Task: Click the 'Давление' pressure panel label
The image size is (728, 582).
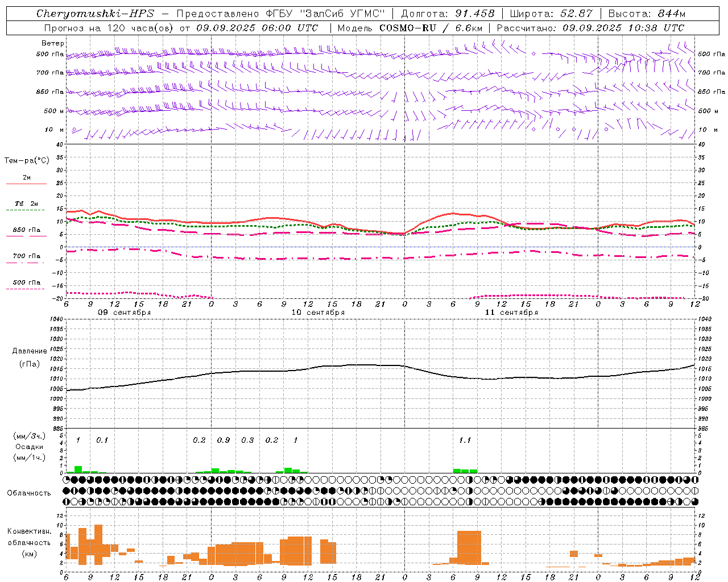Action: click(30, 351)
